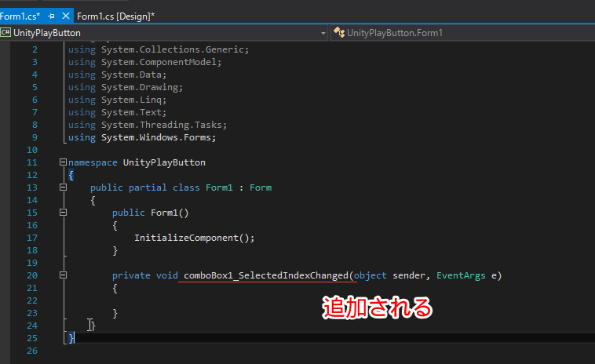Image resolution: width=595 pixels, height=364 pixels.
Task: Click the EventArgs type in method signature
Action: [x=461, y=275]
